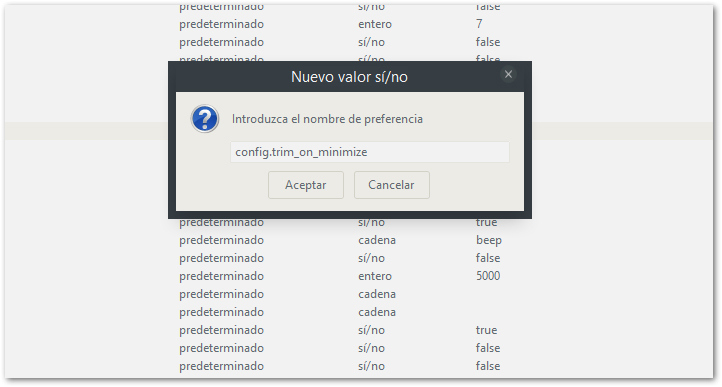Click cadena type beside beep
The image size is (722, 387).
(377, 240)
